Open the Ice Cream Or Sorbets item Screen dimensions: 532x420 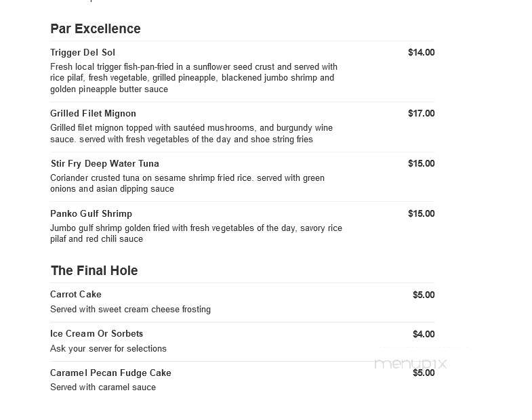97,333
